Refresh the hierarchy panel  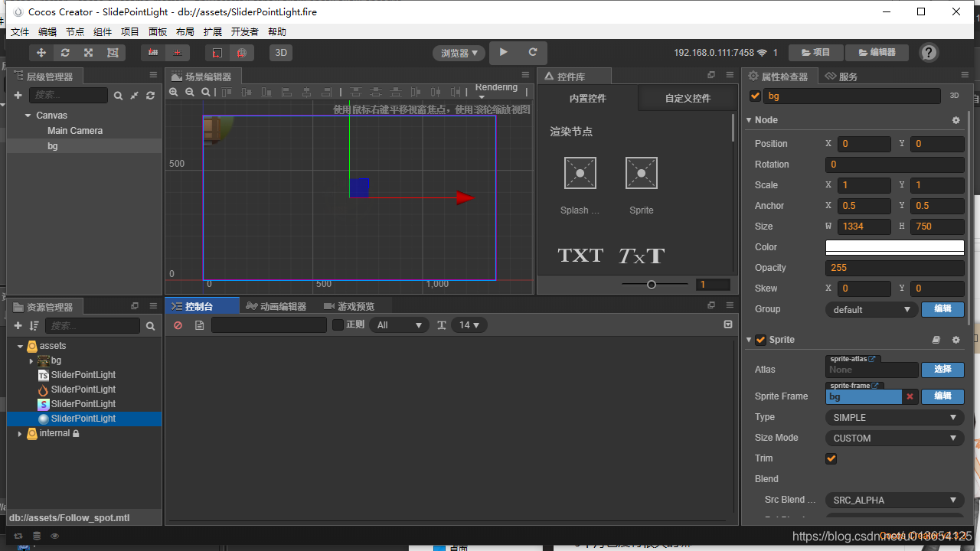150,96
